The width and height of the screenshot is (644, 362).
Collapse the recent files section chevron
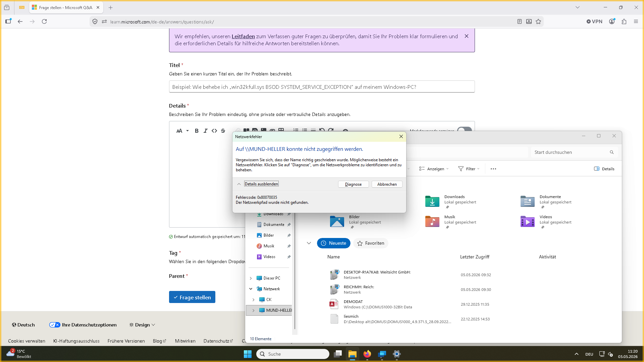[309, 243]
